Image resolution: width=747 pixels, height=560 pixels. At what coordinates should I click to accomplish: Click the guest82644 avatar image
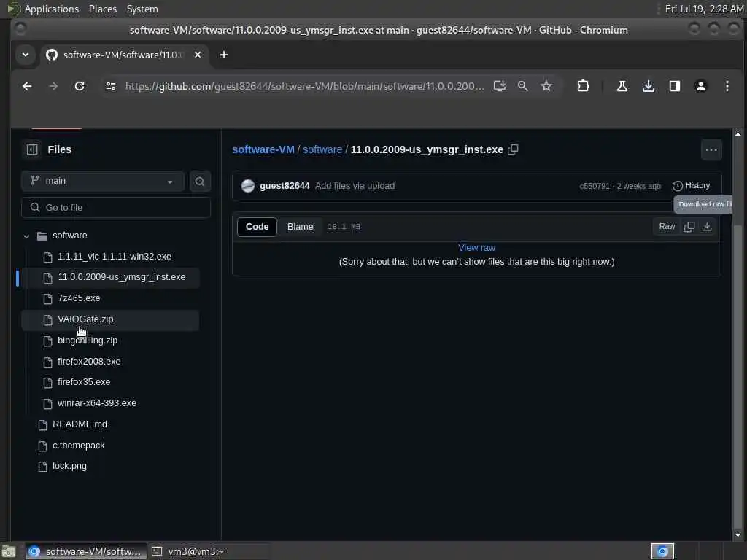[x=248, y=186]
